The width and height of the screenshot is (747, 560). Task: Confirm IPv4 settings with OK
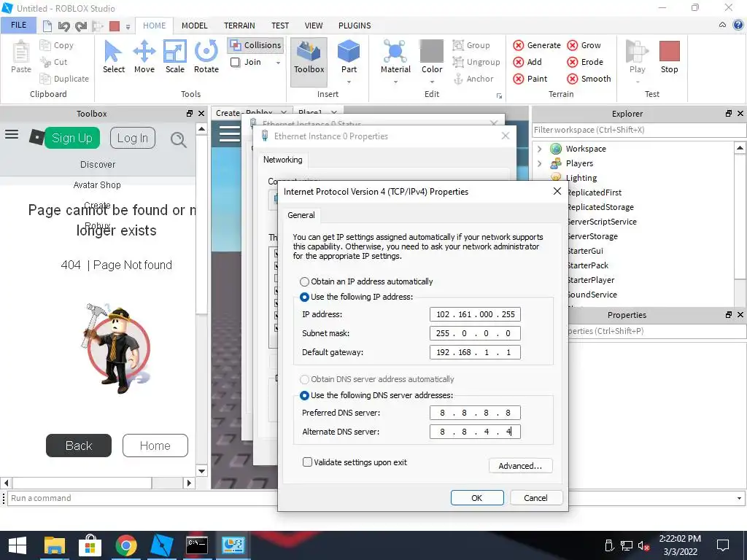477,497
